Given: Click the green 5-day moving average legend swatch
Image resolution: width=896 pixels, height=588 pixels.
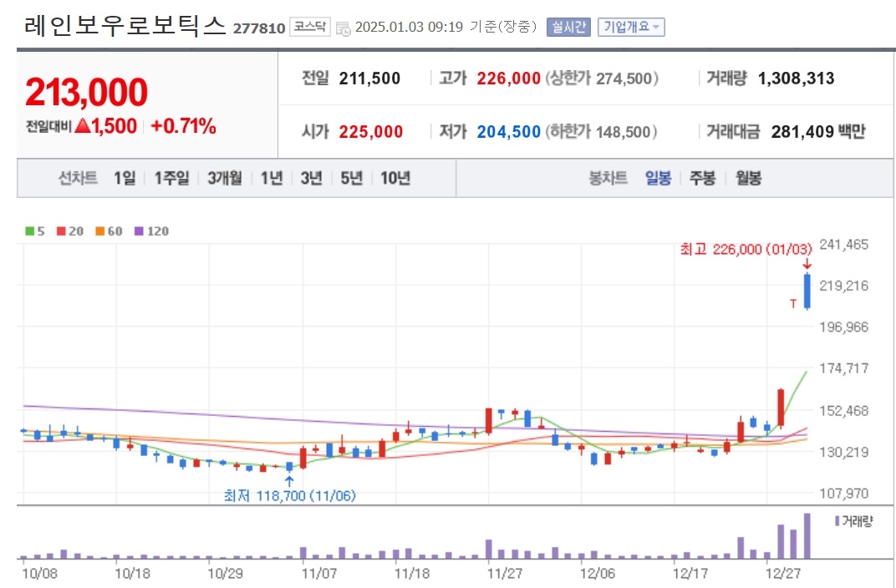Looking at the screenshot, I should 30,231.
